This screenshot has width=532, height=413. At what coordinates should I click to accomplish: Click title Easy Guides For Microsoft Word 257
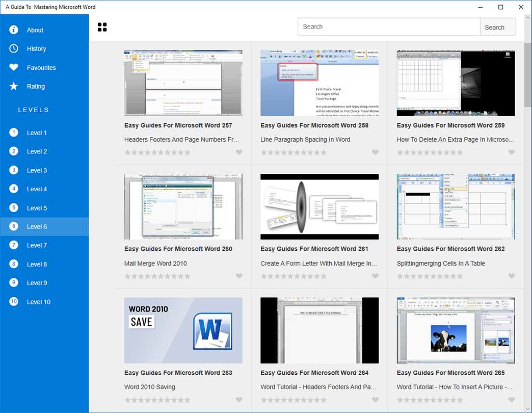coord(178,125)
